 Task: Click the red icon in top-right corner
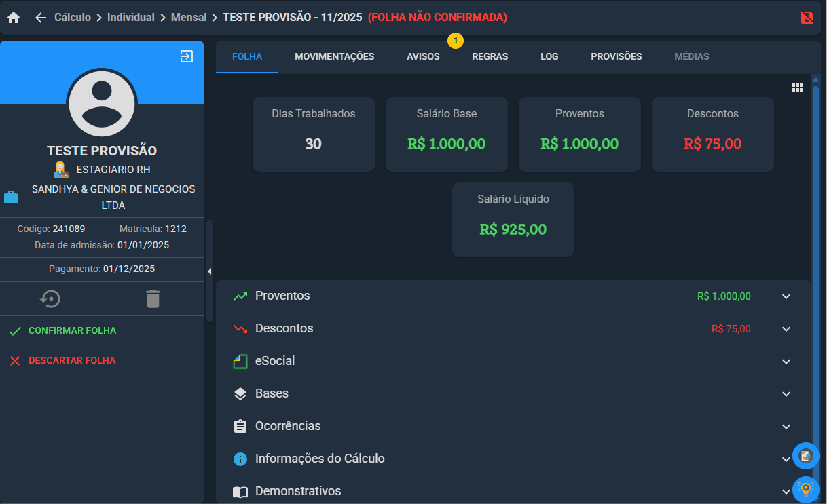point(807,18)
